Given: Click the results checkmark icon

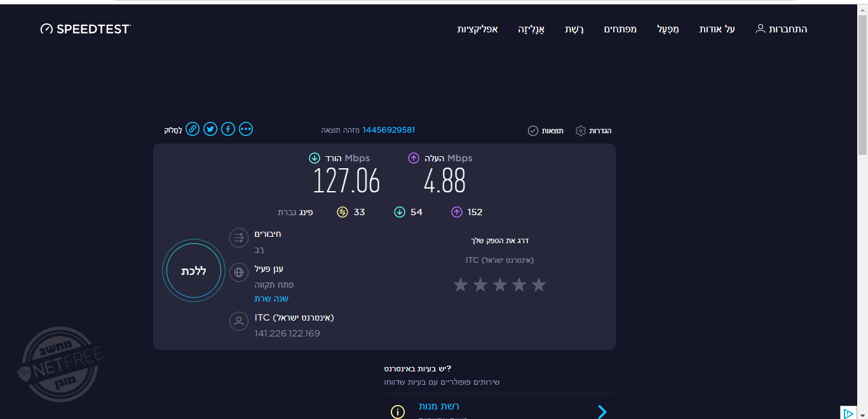Looking at the screenshot, I should click(533, 131).
